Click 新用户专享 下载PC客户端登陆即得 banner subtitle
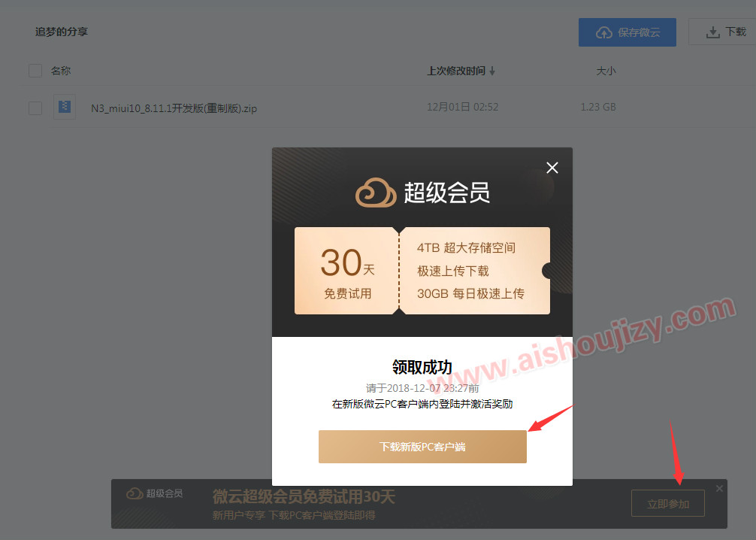The image size is (756, 540). [294, 515]
